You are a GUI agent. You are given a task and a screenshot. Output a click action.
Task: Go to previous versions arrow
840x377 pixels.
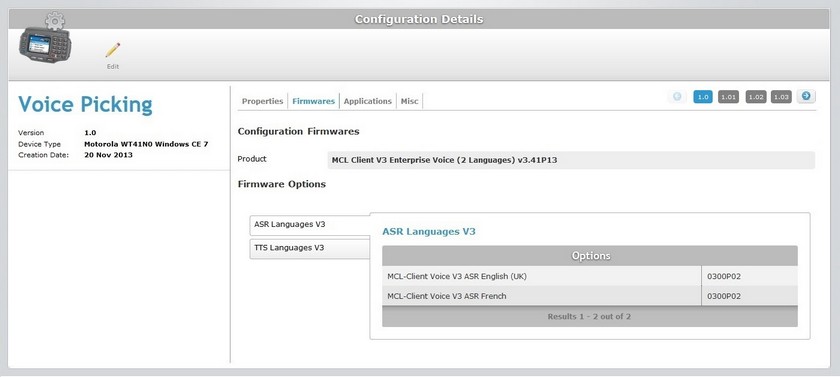[678, 96]
